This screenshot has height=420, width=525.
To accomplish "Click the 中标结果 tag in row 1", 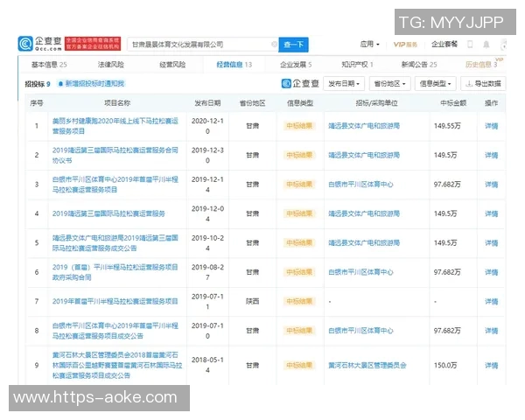I will coord(299,126).
